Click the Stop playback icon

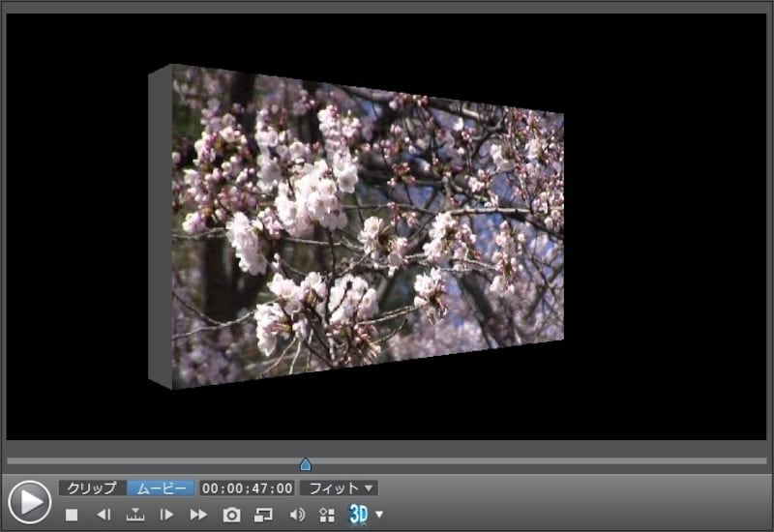point(72,515)
